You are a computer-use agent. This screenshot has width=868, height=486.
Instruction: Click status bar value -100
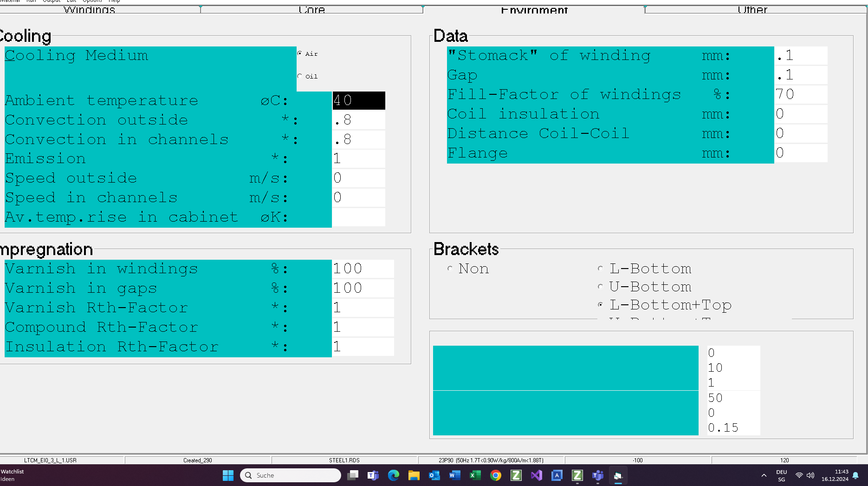(x=638, y=460)
